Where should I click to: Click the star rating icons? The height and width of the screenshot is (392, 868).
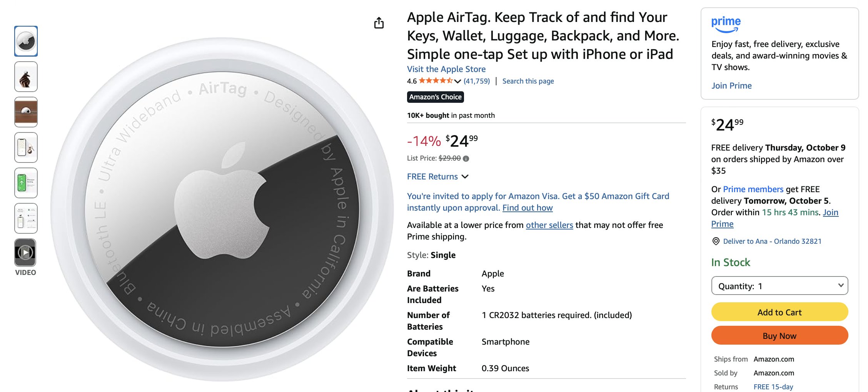[x=436, y=81]
